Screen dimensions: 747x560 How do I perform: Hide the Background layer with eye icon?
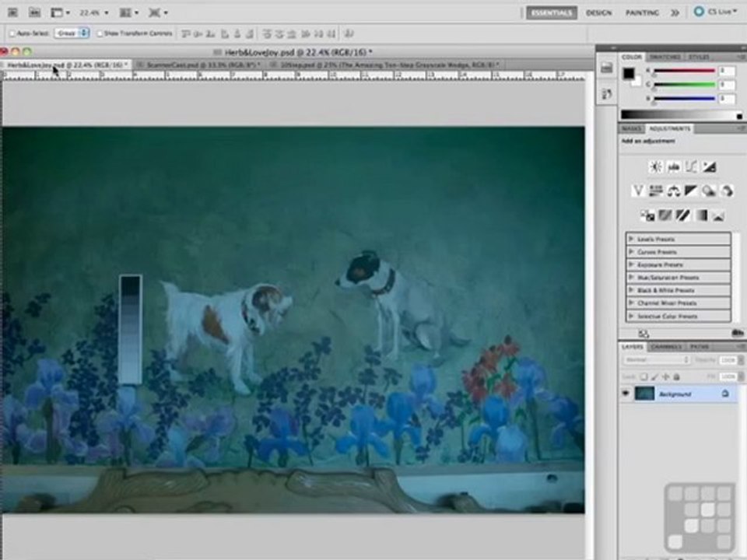[x=626, y=394]
